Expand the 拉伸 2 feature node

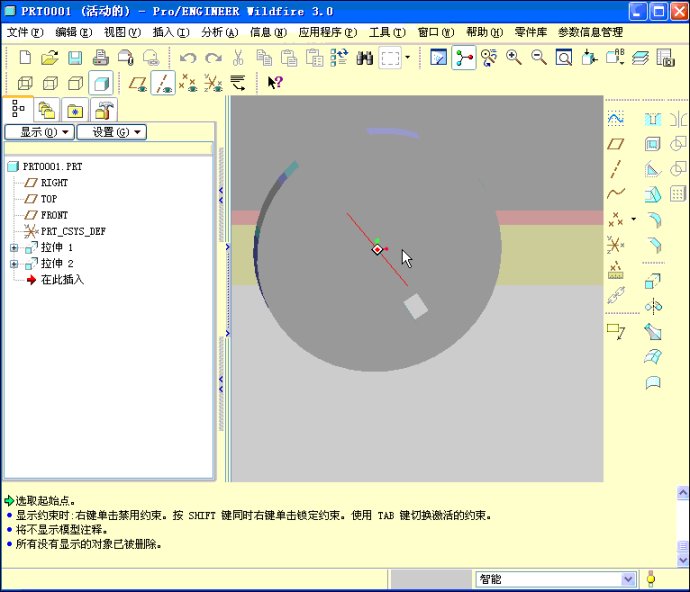(14, 264)
